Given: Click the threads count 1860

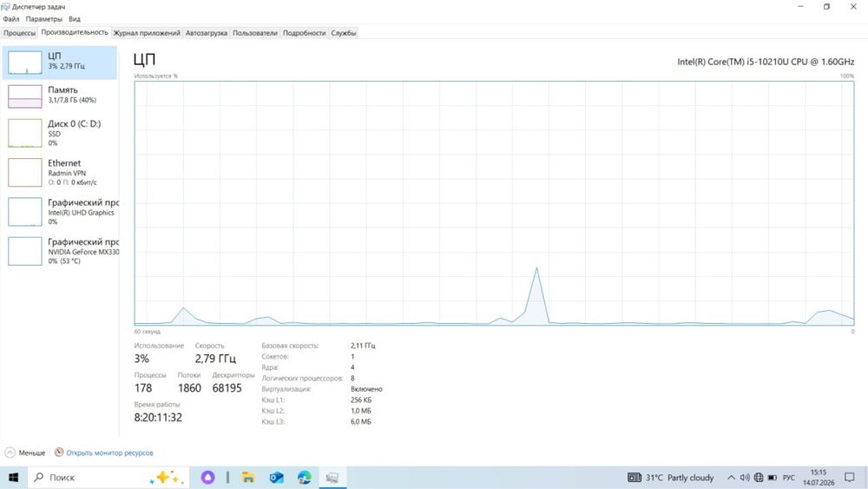Looking at the screenshot, I should [x=189, y=388].
